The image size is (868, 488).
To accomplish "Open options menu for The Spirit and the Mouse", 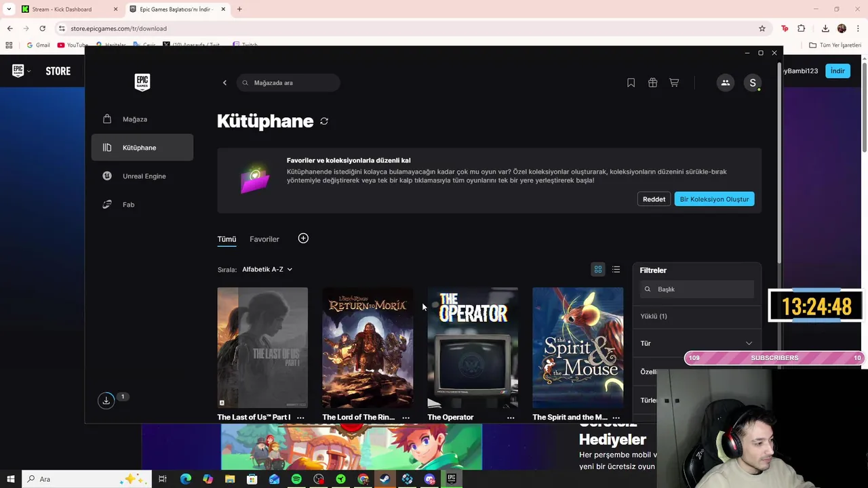I will point(616,418).
